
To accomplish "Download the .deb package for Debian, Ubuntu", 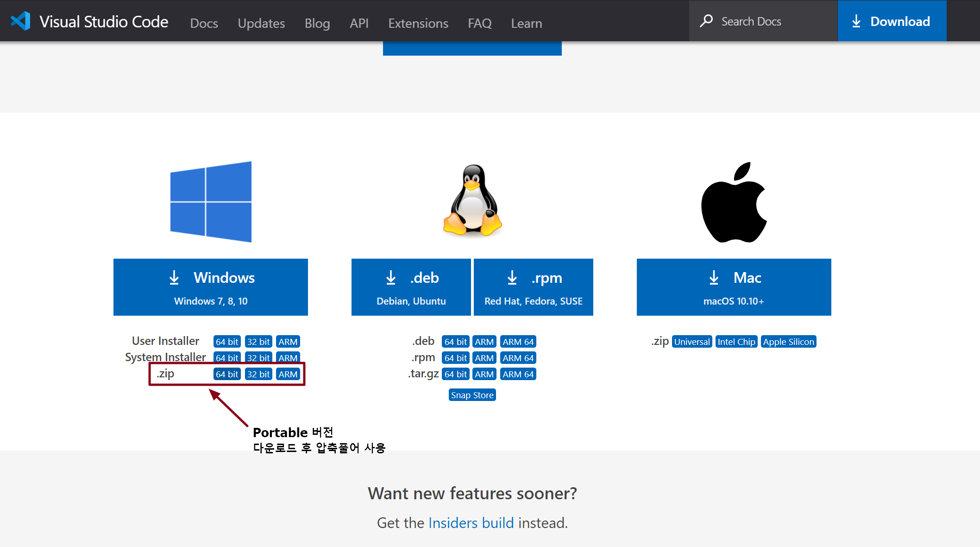I will point(411,287).
